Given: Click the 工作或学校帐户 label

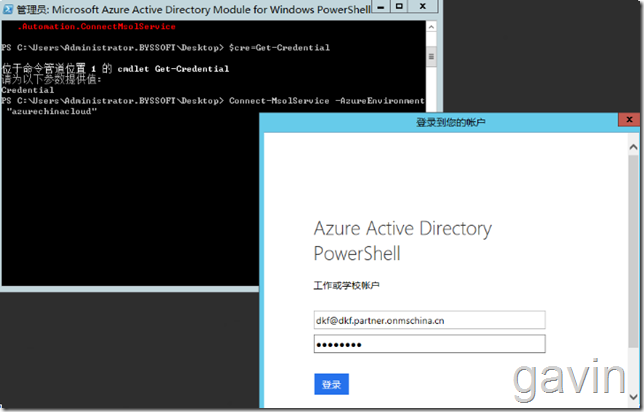Looking at the screenshot, I should (346, 285).
